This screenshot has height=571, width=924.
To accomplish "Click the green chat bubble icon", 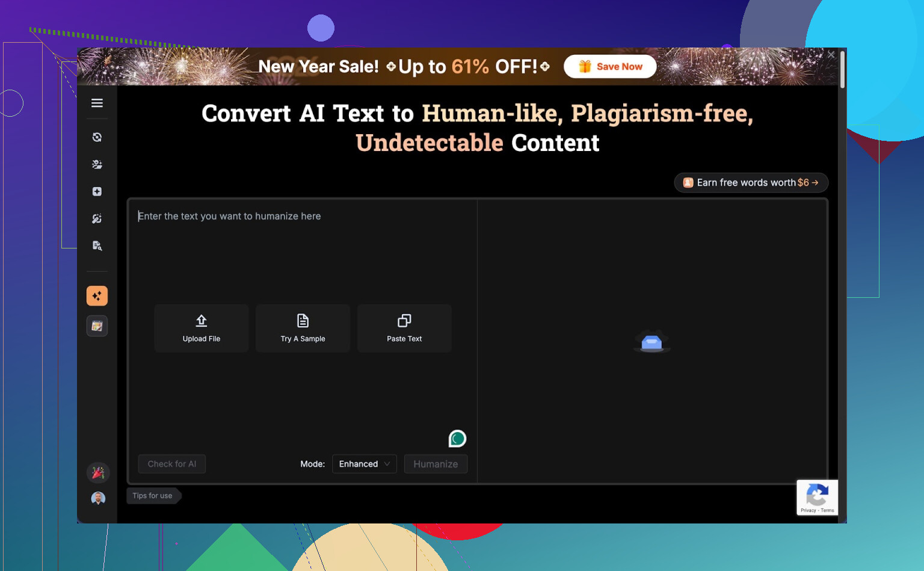I will point(457,439).
